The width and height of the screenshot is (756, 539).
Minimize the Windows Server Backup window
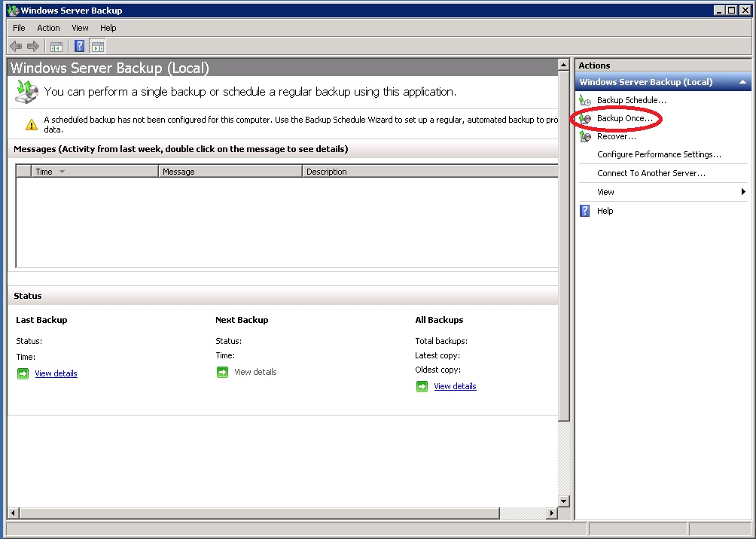point(719,10)
